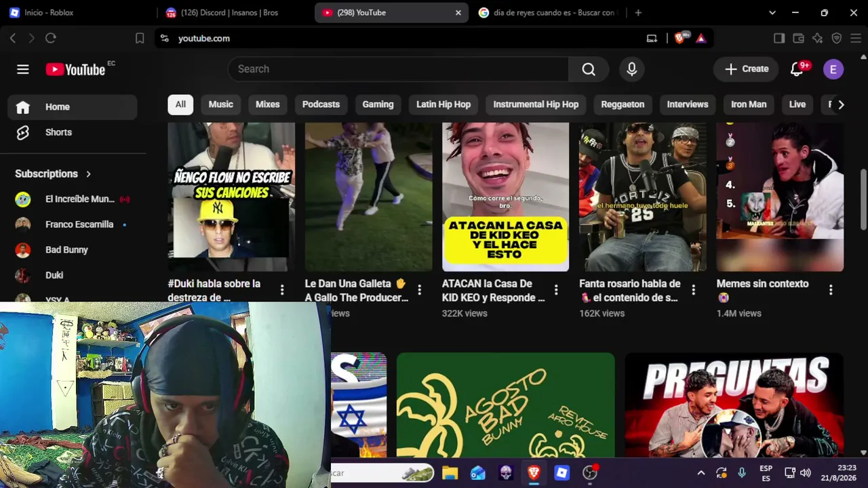The height and width of the screenshot is (488, 868).
Task: Open Shorts in the sidebar
Action: 73,132
